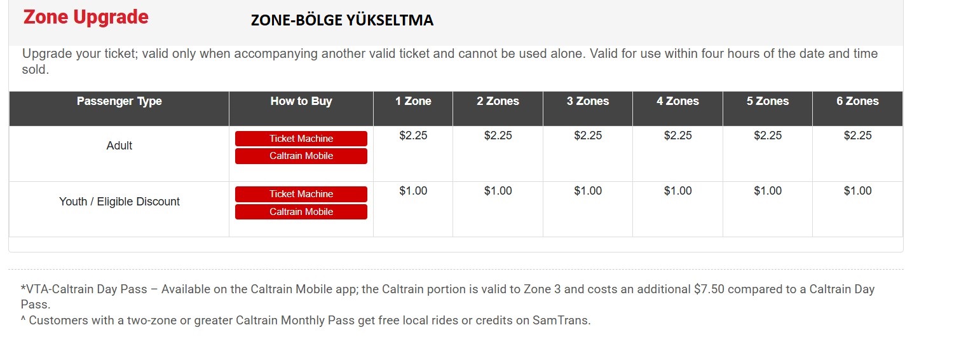Click Caltrain Mobile button in Adult row
This screenshot has height=353, width=980.
tap(301, 156)
